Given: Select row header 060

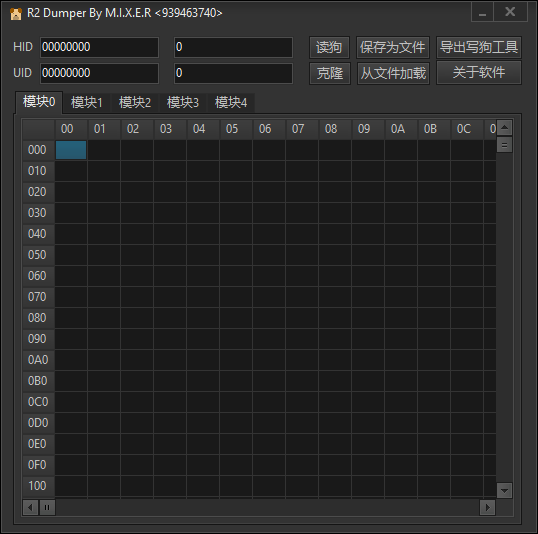Looking at the screenshot, I should click(38, 276).
